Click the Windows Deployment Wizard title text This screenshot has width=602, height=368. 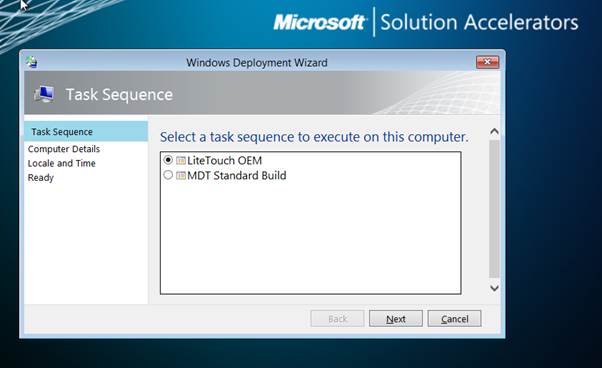[257, 63]
